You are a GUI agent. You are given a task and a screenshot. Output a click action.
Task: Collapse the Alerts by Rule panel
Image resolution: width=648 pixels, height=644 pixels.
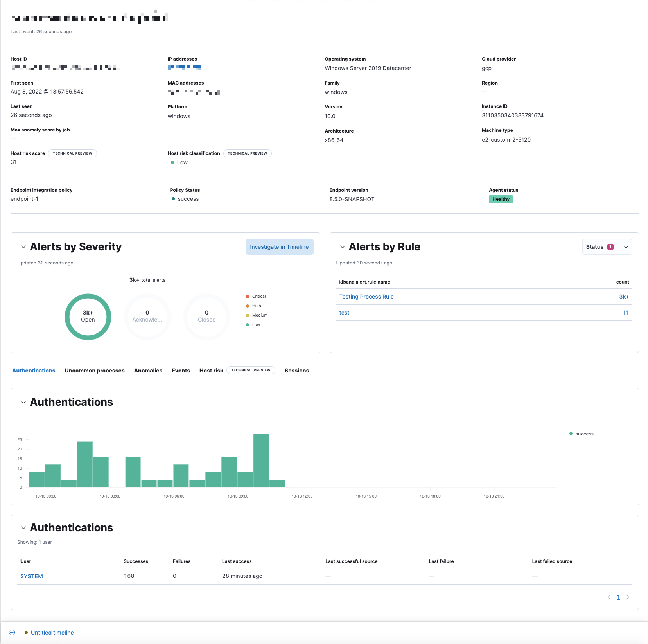pos(343,247)
